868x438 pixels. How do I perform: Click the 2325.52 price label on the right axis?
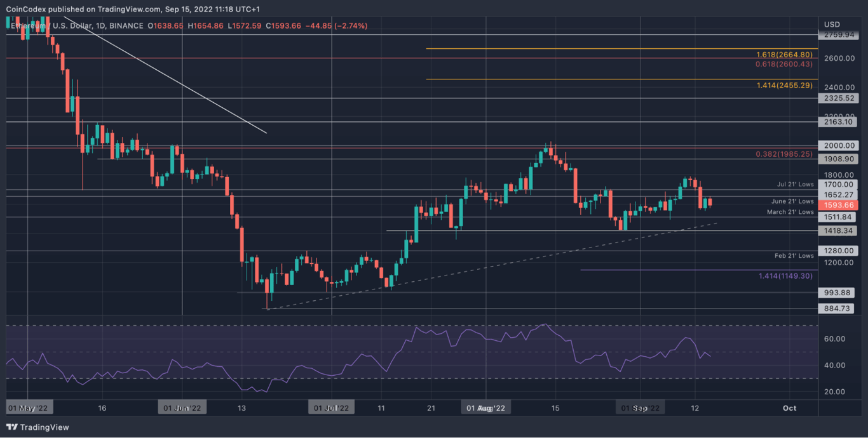click(838, 98)
